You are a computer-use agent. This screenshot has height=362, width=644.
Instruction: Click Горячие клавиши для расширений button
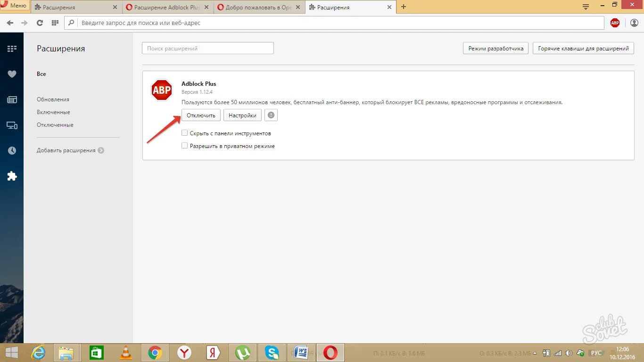(x=583, y=49)
